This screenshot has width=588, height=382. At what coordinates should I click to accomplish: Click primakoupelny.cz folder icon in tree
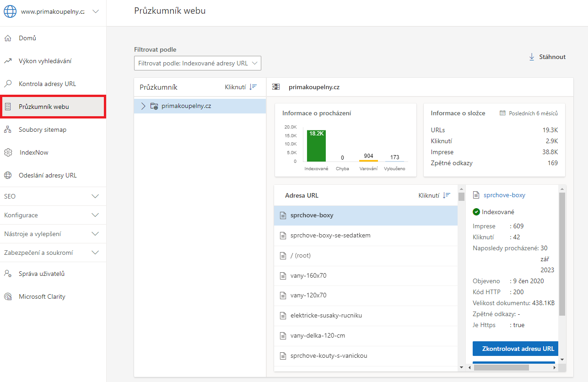click(x=154, y=106)
